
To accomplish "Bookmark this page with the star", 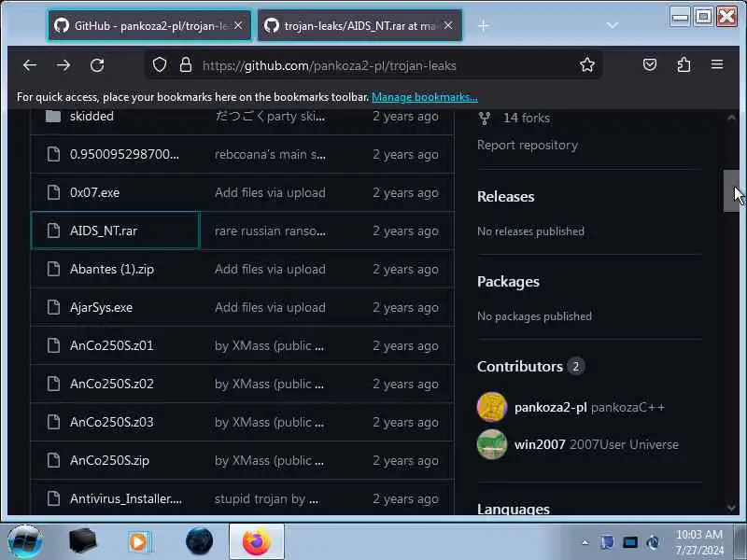I will tap(587, 64).
